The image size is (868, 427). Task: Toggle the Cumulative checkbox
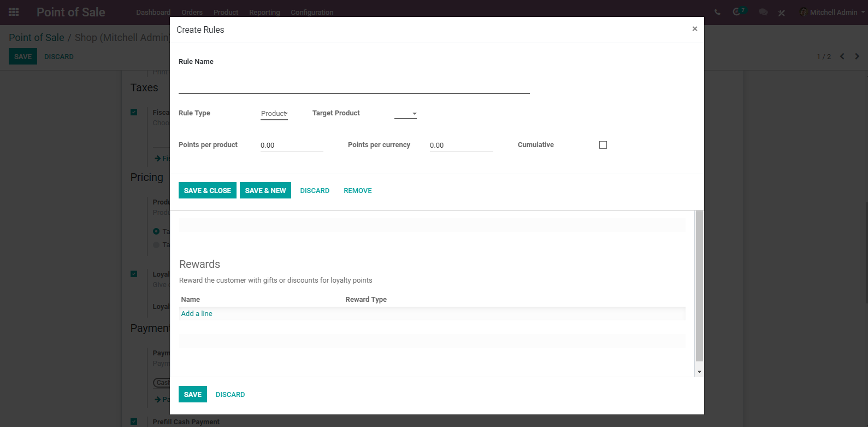[603, 145]
